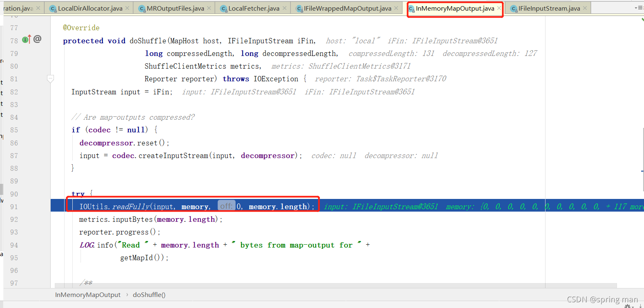644x308 pixels.
Task: Click the inline hint 'host: "local"'
Action: [353, 41]
